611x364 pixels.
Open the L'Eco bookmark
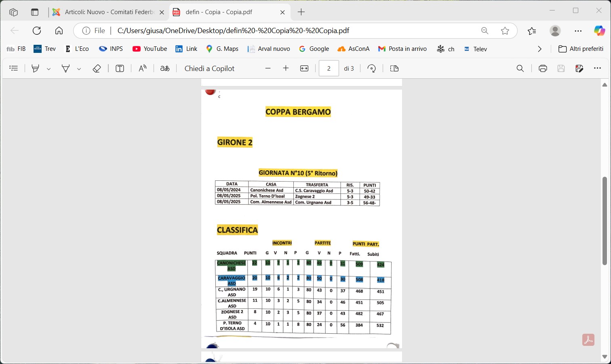pyautogui.click(x=77, y=49)
